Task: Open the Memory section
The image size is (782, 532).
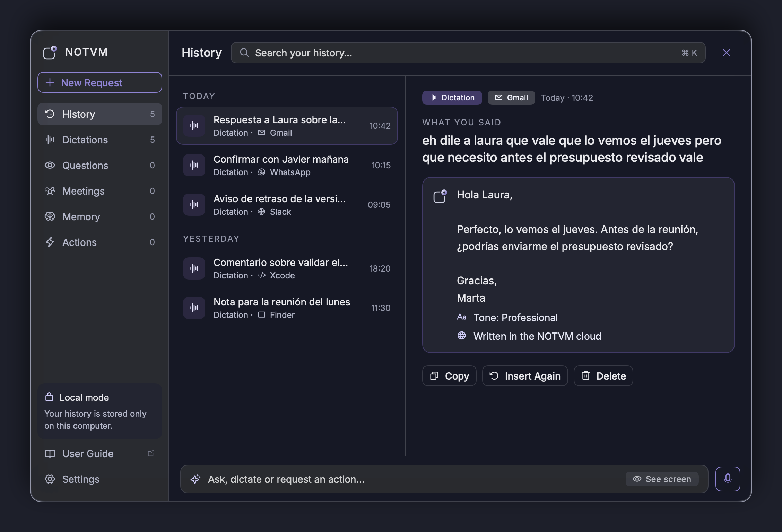Action: pos(100,216)
